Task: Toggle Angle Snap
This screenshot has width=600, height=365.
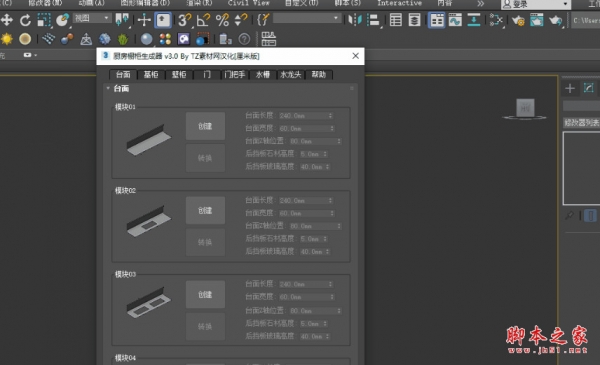Action: pyautogui.click(x=203, y=20)
